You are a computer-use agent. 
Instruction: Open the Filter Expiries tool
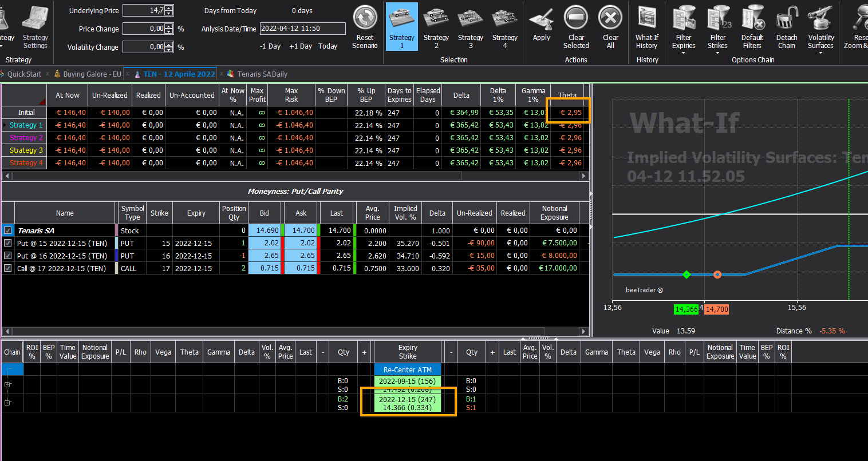coord(684,29)
